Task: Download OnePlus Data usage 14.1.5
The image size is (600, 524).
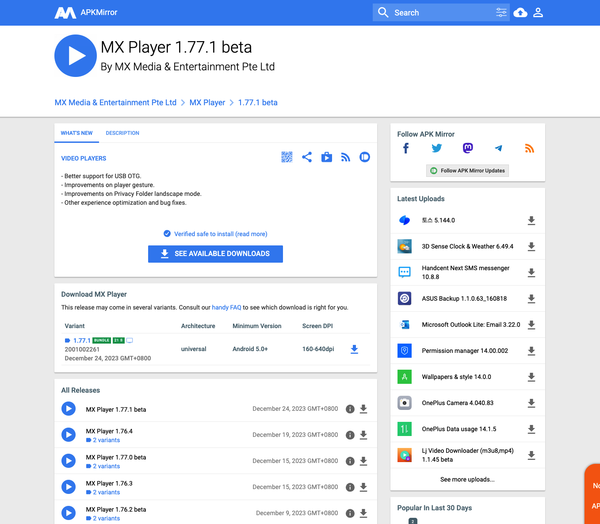Action: click(531, 429)
